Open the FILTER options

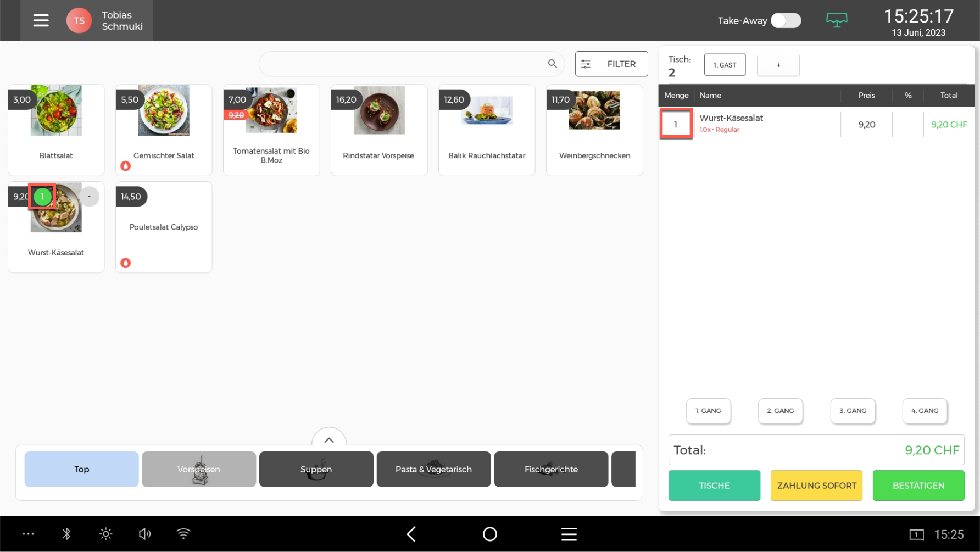coord(611,64)
